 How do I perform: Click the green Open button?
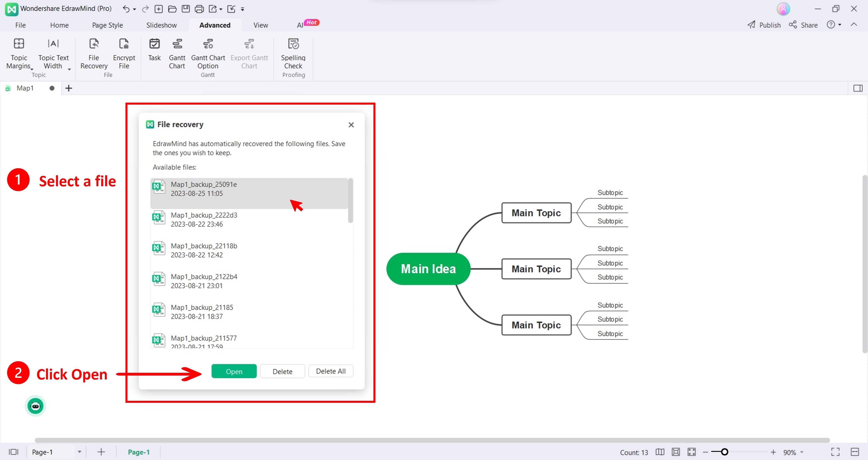tap(234, 371)
